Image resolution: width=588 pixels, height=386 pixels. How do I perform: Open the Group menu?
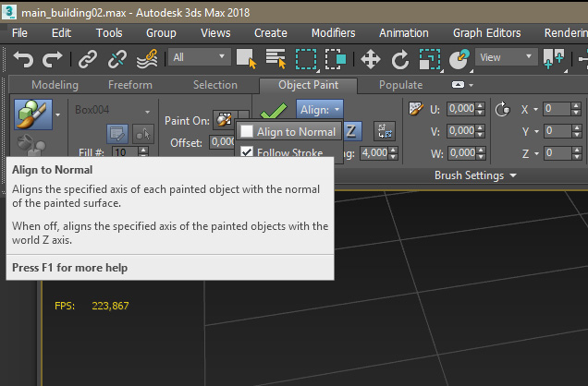[x=161, y=33]
